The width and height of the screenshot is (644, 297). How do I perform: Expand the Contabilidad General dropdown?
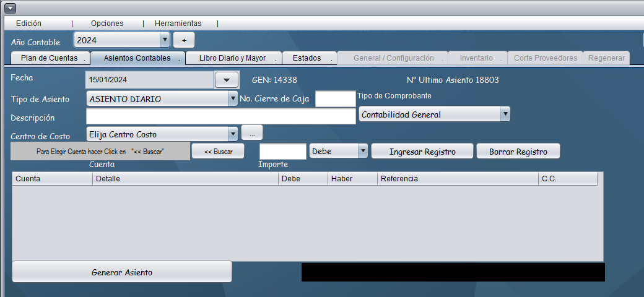pos(505,114)
